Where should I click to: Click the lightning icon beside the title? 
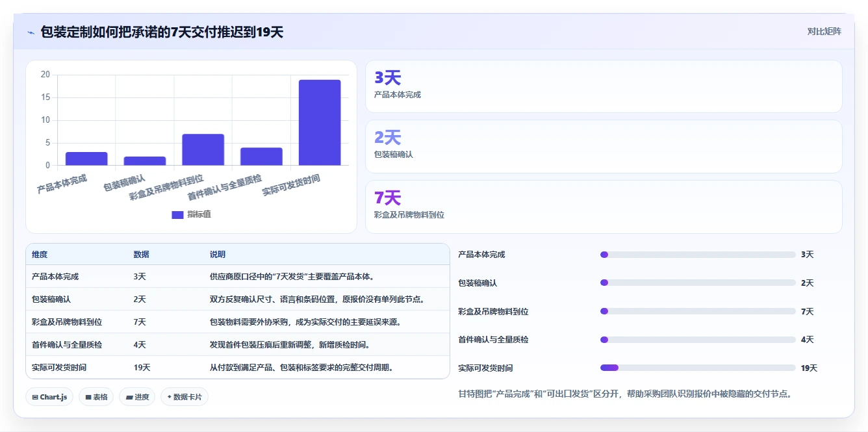pos(31,32)
